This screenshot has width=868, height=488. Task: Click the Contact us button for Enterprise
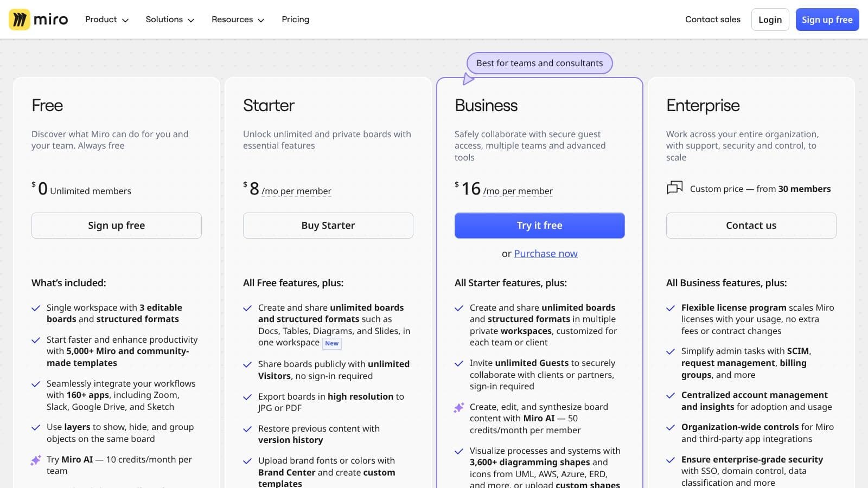[x=751, y=226]
